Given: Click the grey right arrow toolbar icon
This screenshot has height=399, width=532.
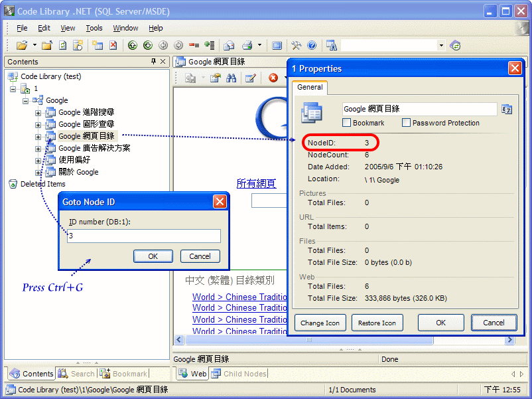Looking at the screenshot, I should tap(178, 45).
